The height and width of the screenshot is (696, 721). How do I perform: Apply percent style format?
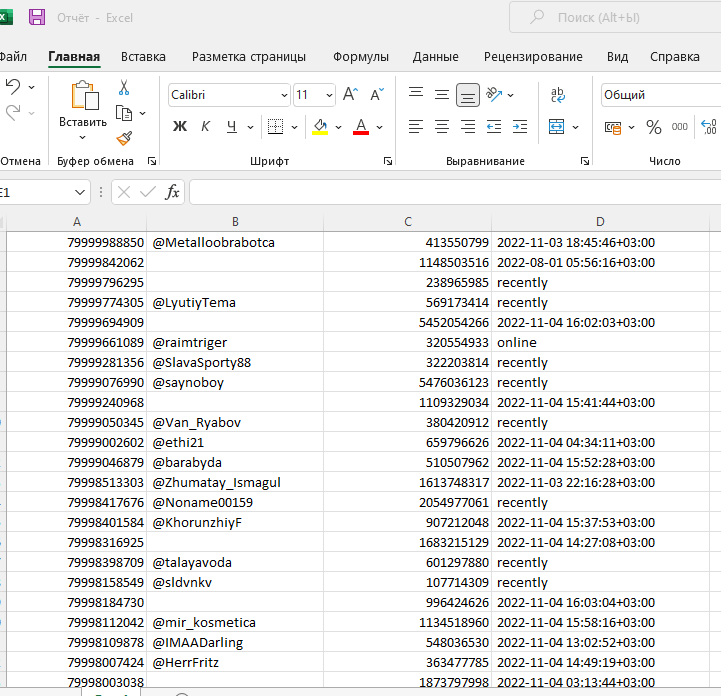coord(653,127)
